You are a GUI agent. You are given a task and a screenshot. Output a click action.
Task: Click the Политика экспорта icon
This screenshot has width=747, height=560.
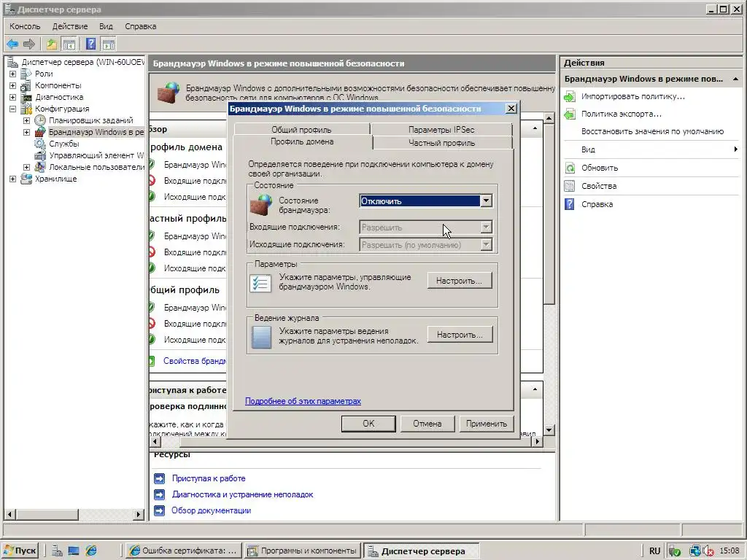point(570,114)
